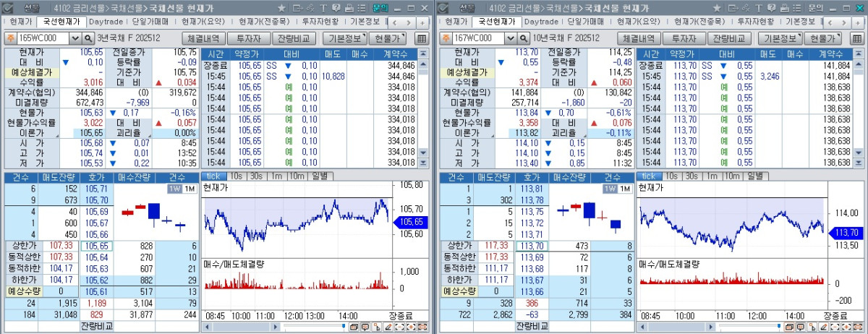Open 현재가 tab in left window
The width and height of the screenshot is (868, 334).
point(20,22)
